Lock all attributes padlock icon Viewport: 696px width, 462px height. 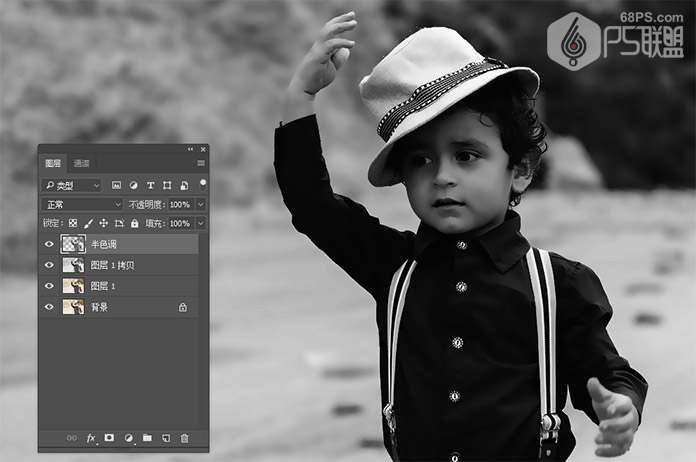coord(134,223)
